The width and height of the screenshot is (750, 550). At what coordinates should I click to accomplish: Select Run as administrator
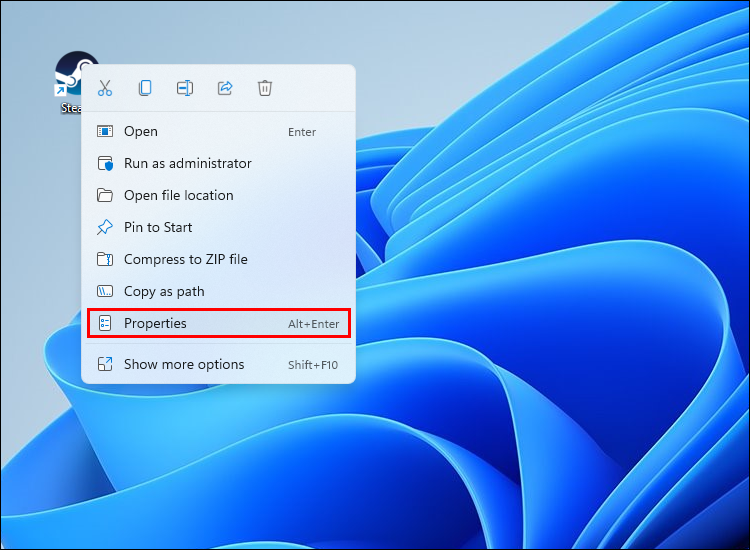point(219,164)
